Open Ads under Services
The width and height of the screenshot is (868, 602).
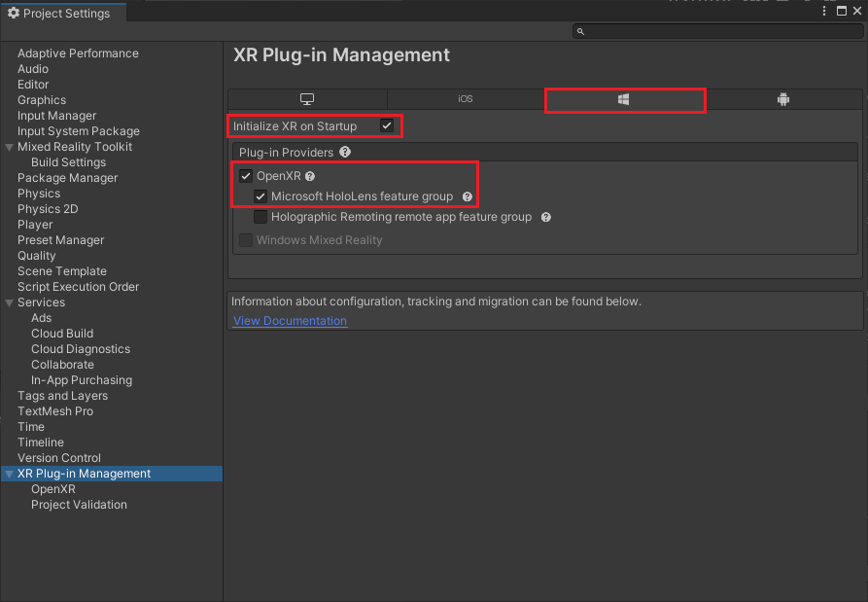[x=41, y=318]
